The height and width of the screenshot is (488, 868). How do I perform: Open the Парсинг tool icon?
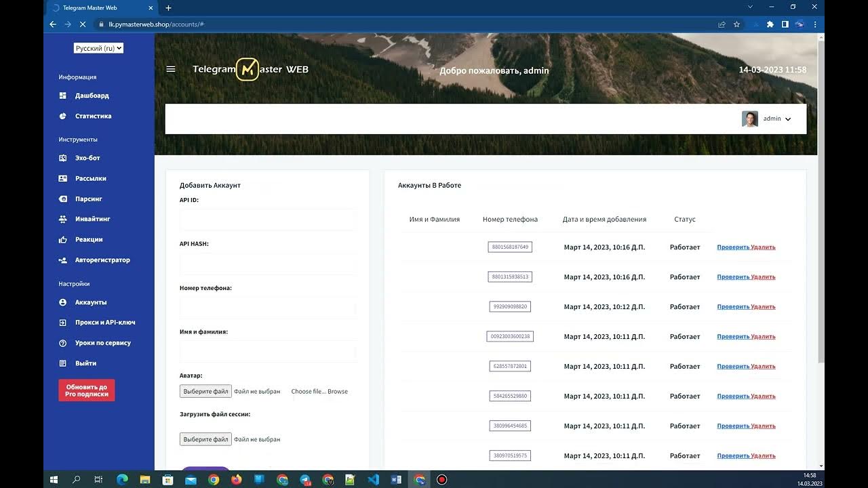(x=62, y=199)
